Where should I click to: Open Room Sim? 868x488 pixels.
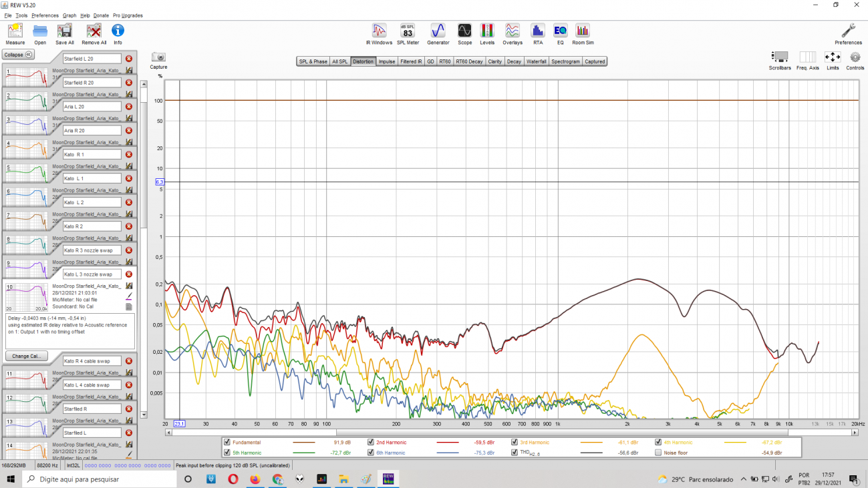[583, 34]
